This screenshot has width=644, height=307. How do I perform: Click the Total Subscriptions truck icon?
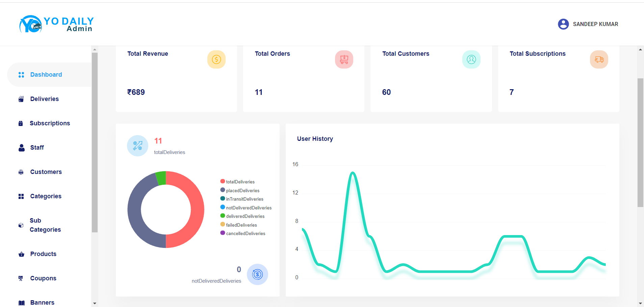[599, 59]
